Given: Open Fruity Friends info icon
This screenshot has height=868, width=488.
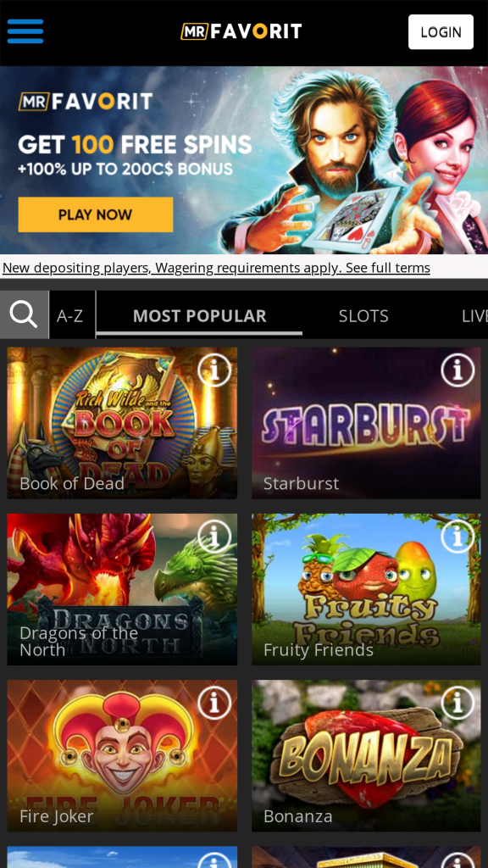Looking at the screenshot, I should point(457,536).
